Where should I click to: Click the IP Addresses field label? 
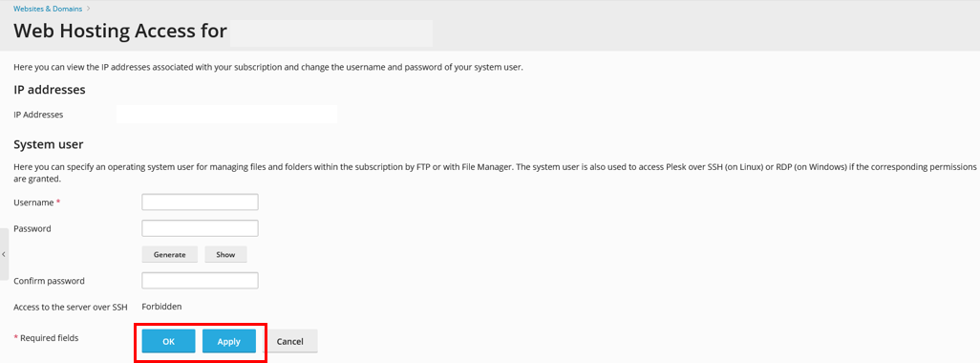pyautogui.click(x=38, y=115)
